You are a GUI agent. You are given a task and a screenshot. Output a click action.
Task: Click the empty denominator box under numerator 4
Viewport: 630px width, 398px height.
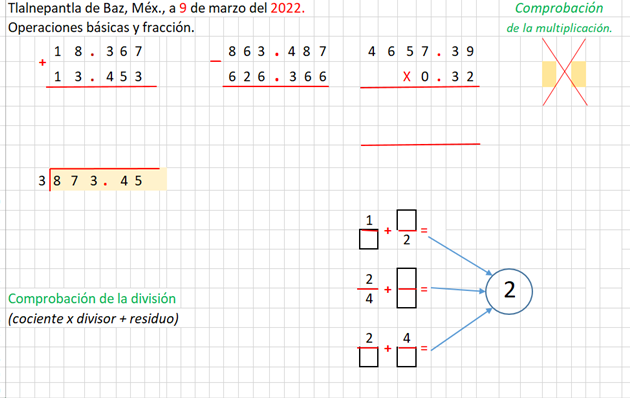pos(406,357)
